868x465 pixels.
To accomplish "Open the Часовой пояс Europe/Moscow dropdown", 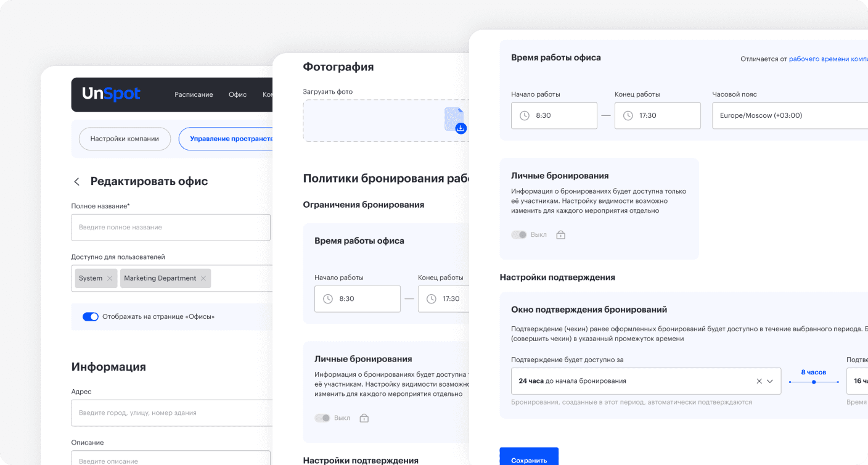I will (790, 115).
